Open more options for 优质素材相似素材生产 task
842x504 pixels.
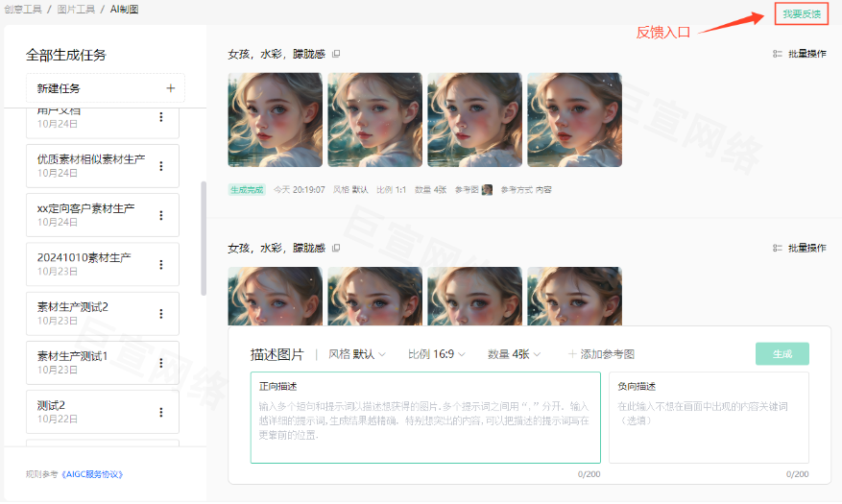point(161,166)
